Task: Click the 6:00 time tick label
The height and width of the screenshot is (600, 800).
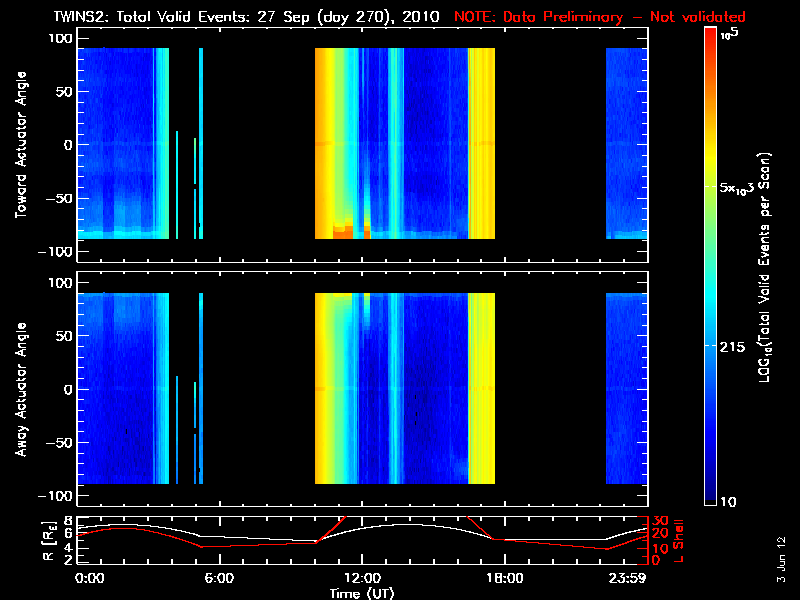Action: tap(219, 579)
